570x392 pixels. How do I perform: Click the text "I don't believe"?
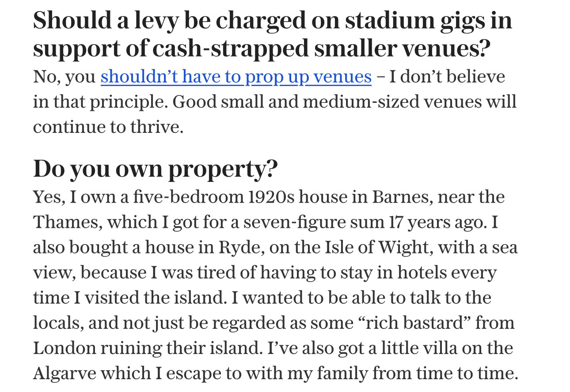click(447, 77)
